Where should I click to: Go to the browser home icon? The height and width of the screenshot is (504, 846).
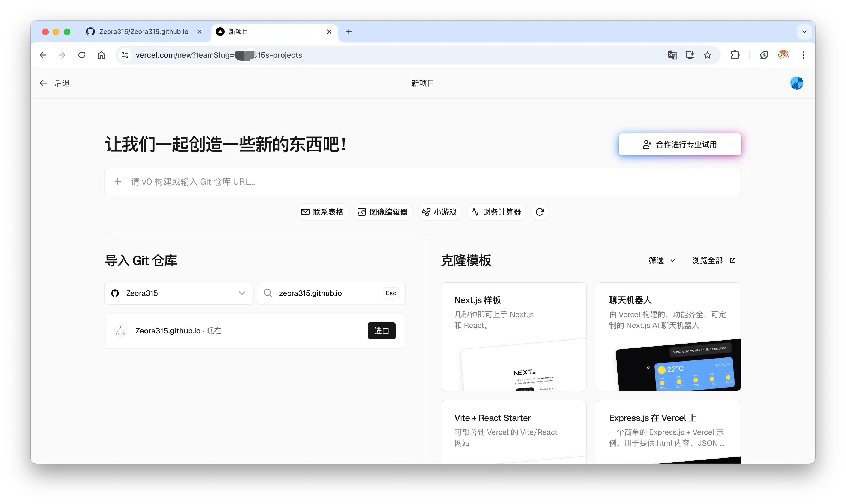101,55
